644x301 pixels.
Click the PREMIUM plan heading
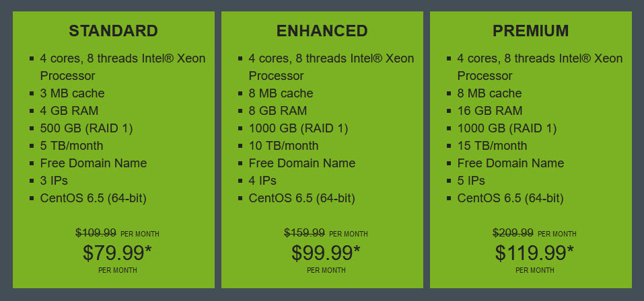tap(531, 31)
